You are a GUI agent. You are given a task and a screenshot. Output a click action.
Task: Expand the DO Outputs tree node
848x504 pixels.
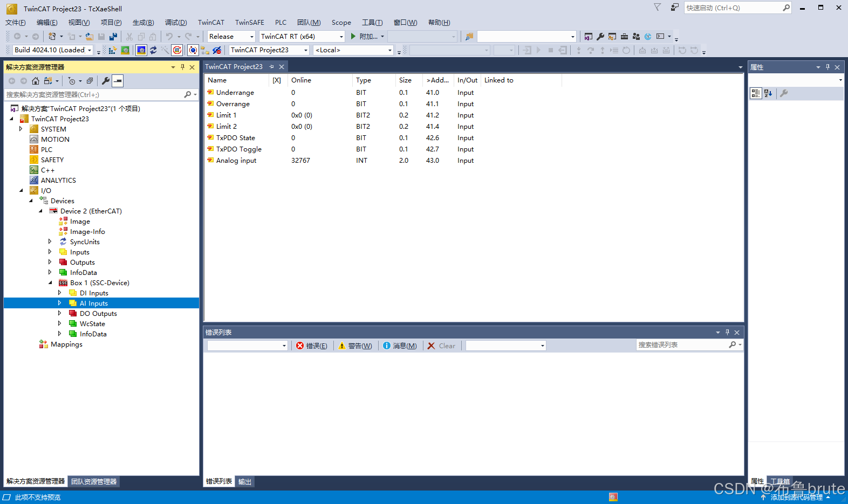[x=60, y=313]
